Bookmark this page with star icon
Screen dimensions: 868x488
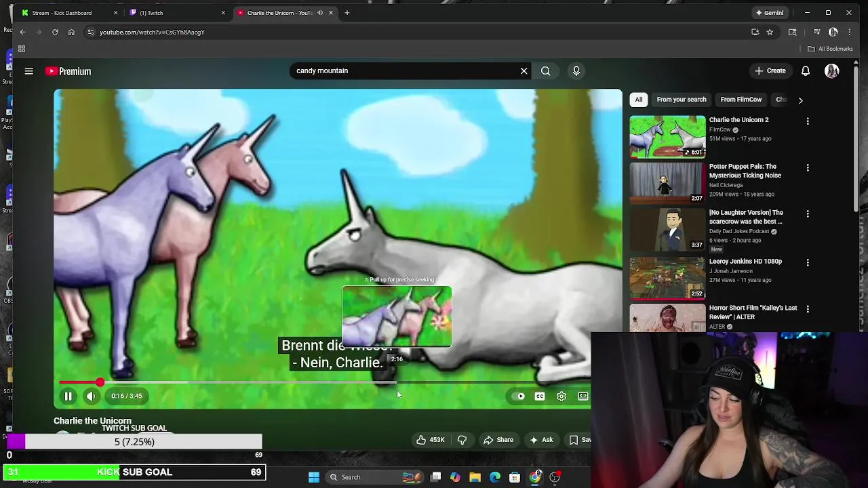click(x=770, y=32)
